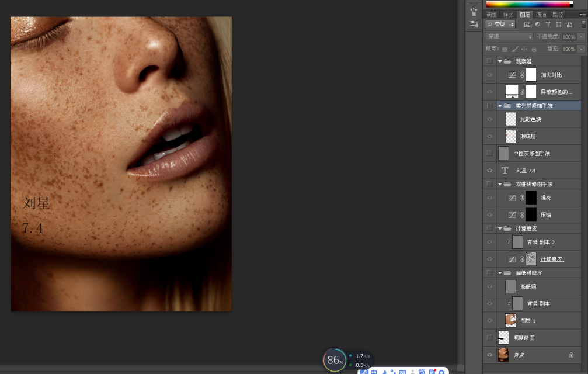Viewport: 588px width, 374px height.
Task: Open the opacity 不透明度 slider arrow
Action: (581, 36)
